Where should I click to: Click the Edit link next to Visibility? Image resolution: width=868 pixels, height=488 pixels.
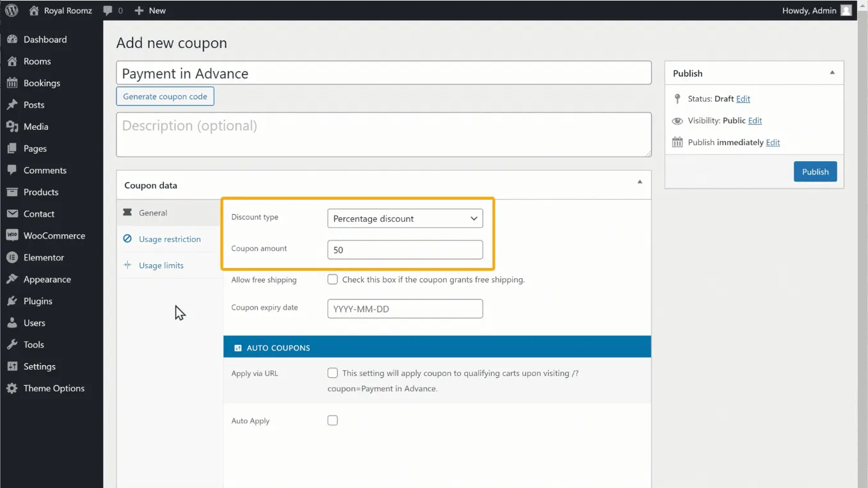pos(755,121)
